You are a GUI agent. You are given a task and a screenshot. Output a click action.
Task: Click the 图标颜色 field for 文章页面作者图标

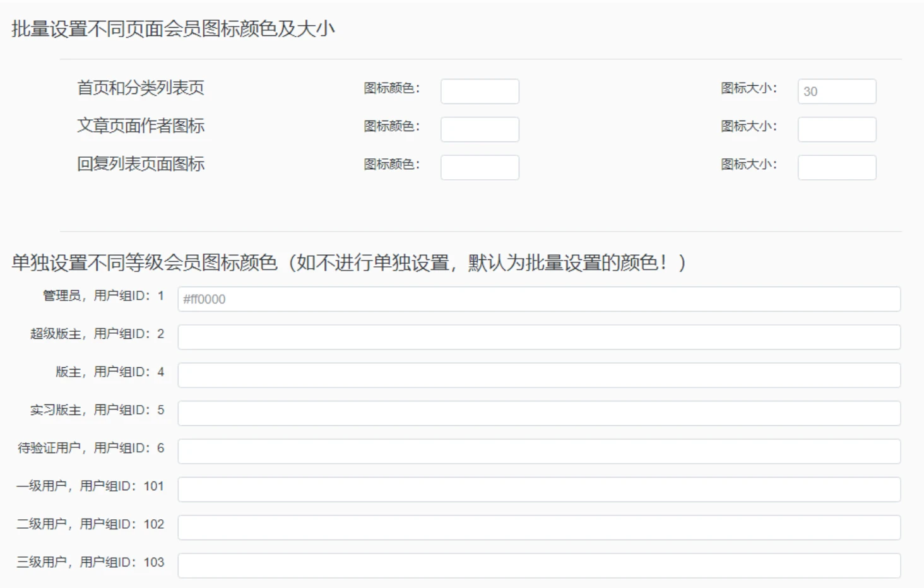click(x=480, y=129)
